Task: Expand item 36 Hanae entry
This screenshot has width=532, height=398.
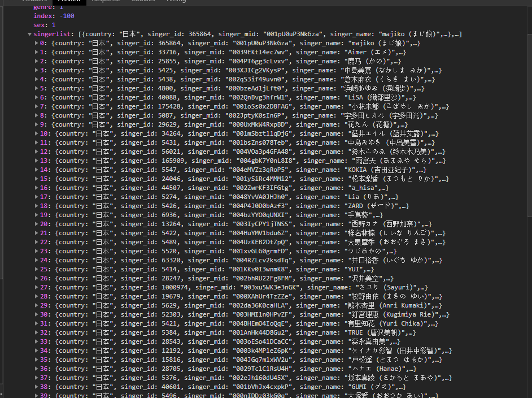Action: [36, 369]
